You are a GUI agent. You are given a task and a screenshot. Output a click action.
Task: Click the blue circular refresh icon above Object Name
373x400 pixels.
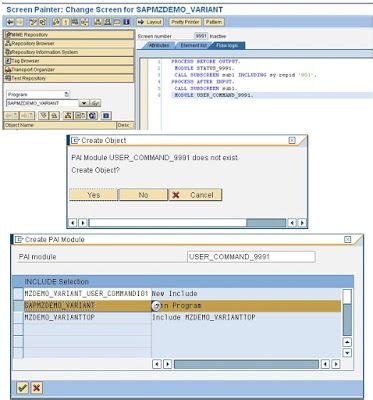click(x=92, y=116)
